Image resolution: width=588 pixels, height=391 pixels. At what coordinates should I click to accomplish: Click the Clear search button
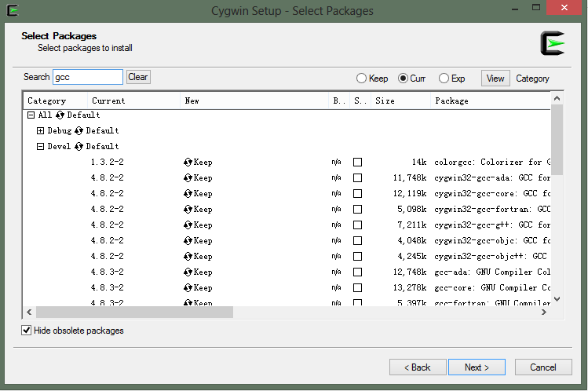(138, 77)
